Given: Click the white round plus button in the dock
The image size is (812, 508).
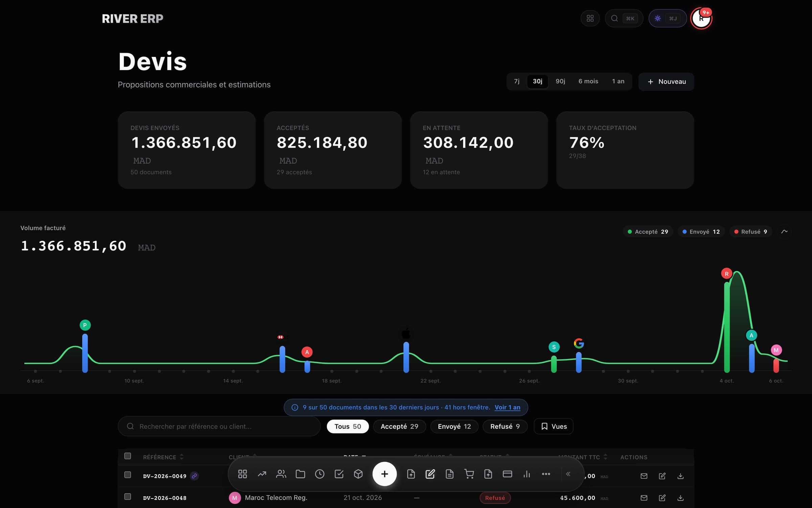Looking at the screenshot, I should tap(384, 474).
